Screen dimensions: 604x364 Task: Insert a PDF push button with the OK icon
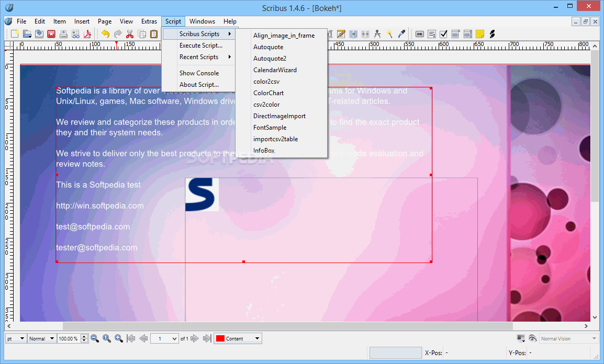click(419, 34)
